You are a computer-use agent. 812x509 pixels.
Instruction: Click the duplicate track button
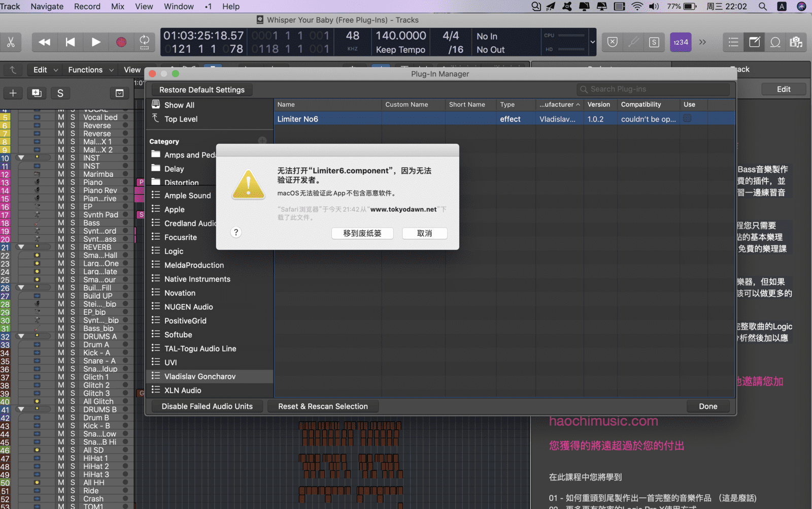coord(37,93)
